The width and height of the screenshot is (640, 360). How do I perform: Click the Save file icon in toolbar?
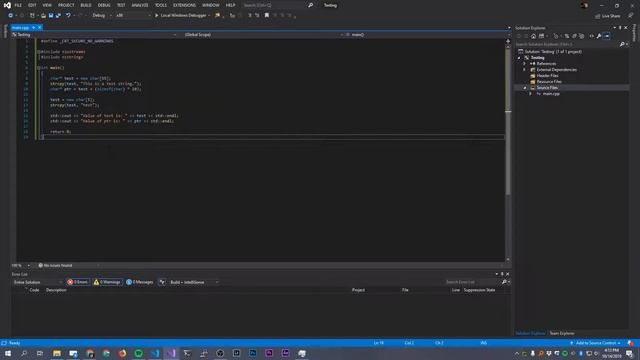51,16
